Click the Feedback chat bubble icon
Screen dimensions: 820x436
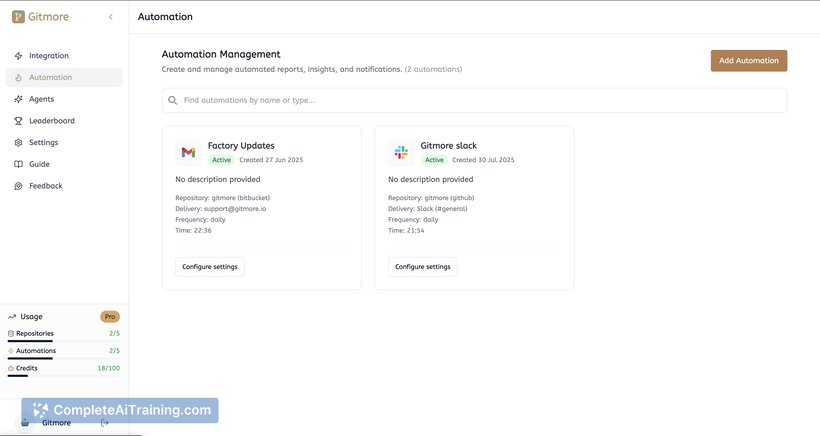[18, 186]
